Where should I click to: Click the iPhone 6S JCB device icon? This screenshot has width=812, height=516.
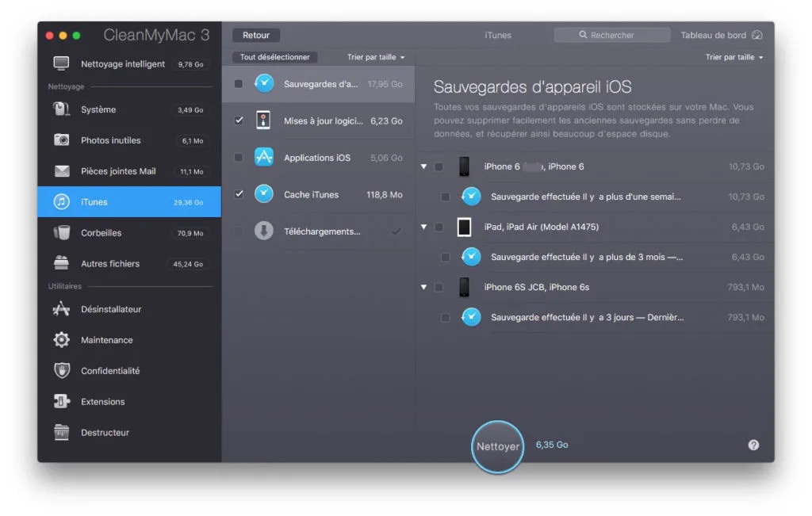coord(464,287)
